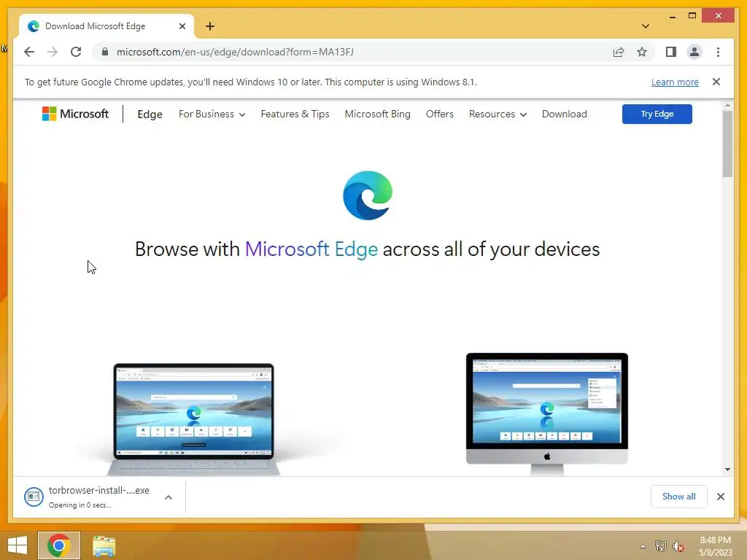Open File Explorer from the taskbar

tap(104, 545)
